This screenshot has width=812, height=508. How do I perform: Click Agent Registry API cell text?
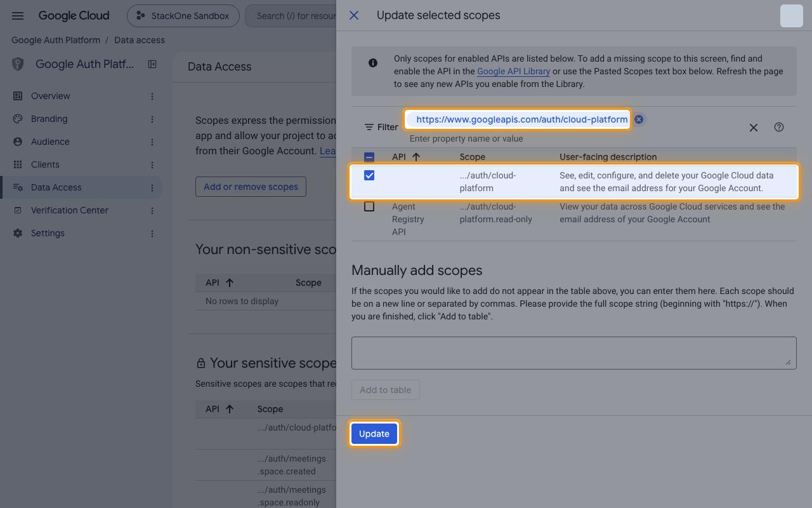(x=408, y=219)
